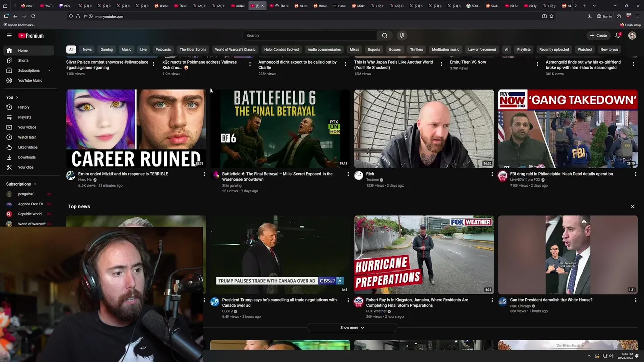The height and width of the screenshot is (362, 644).
Task: Open more options for FBI drug raid video
Action: tap(635, 174)
